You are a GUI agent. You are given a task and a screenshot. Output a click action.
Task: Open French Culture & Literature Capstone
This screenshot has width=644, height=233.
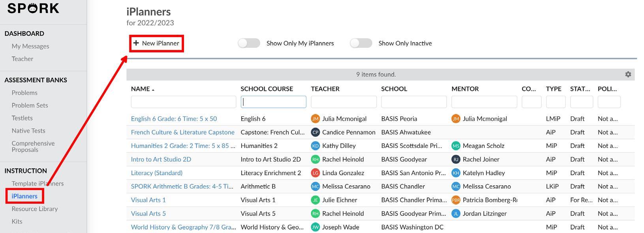click(x=183, y=132)
